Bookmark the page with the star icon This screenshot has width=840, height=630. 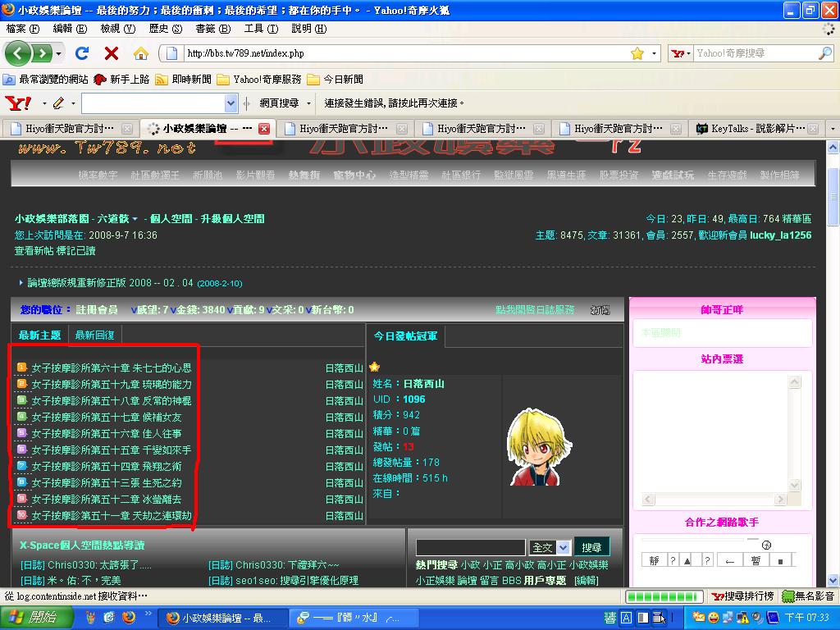tap(637, 53)
